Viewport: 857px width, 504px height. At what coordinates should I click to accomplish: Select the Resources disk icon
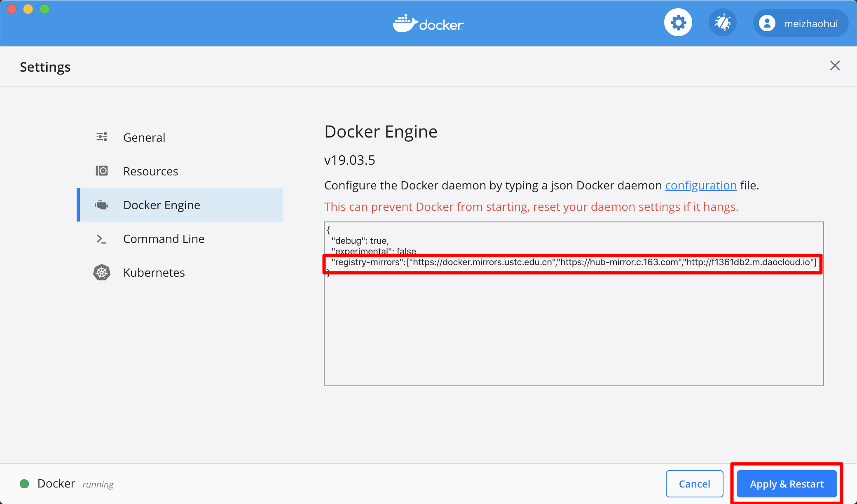102,171
